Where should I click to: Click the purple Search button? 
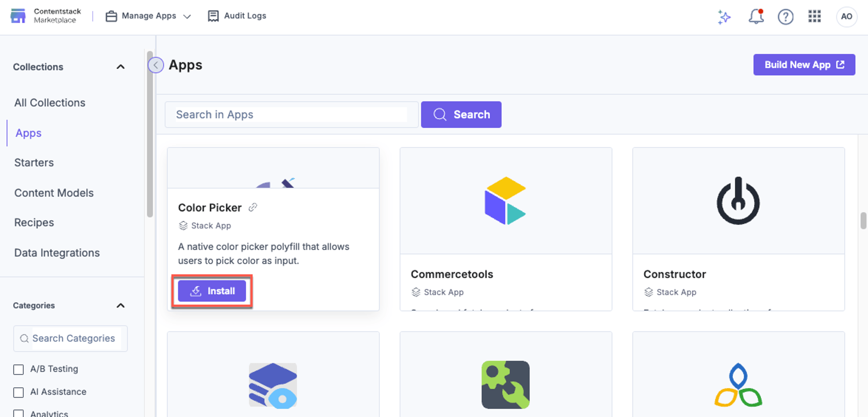(461, 114)
